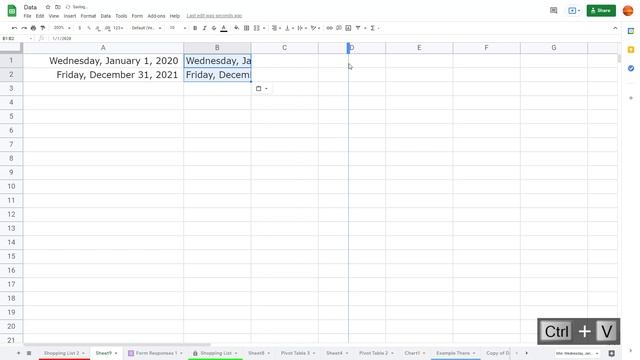This screenshot has height=360, width=640.
Task: Click the add sheet plus button
Action: [18, 353]
